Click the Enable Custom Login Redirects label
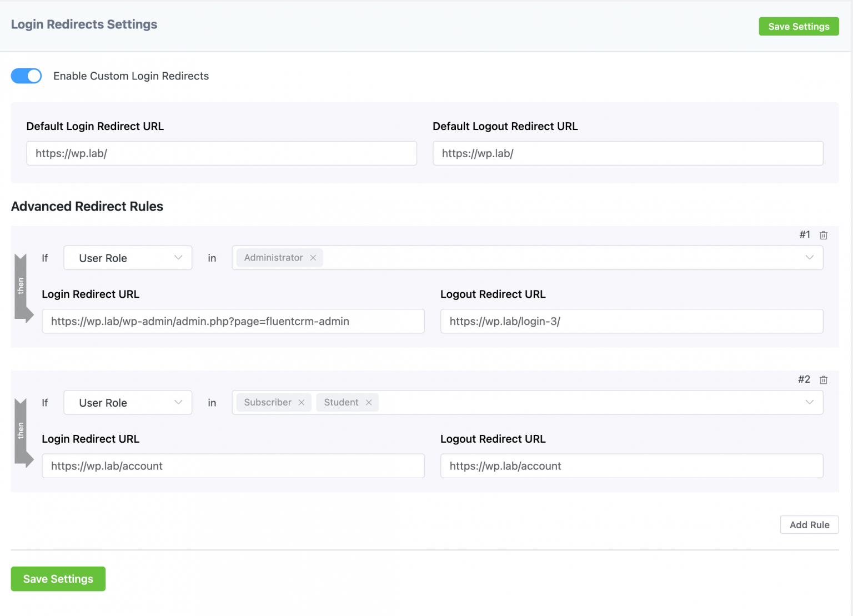 click(131, 76)
